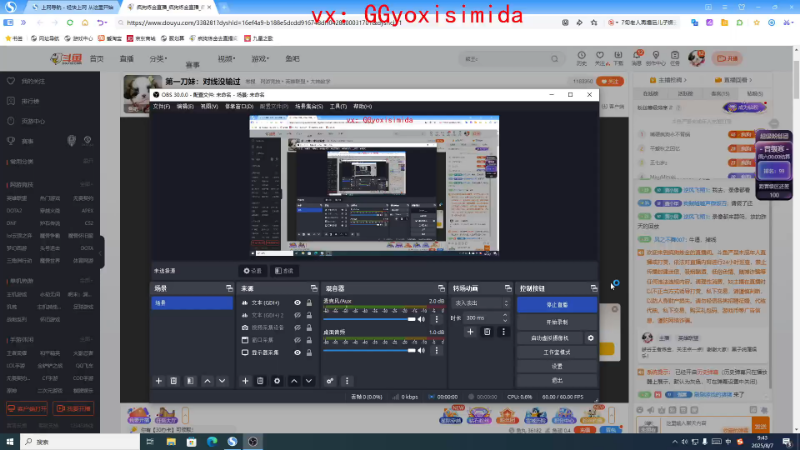Pop out the Scenes dock with its float icon
The image size is (800, 450).
229,288
